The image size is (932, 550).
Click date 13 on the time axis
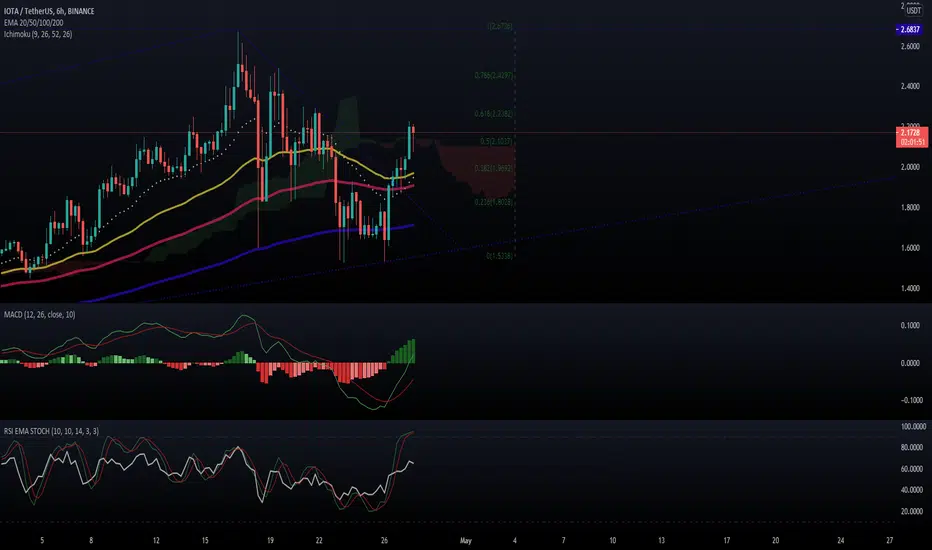[661, 540]
